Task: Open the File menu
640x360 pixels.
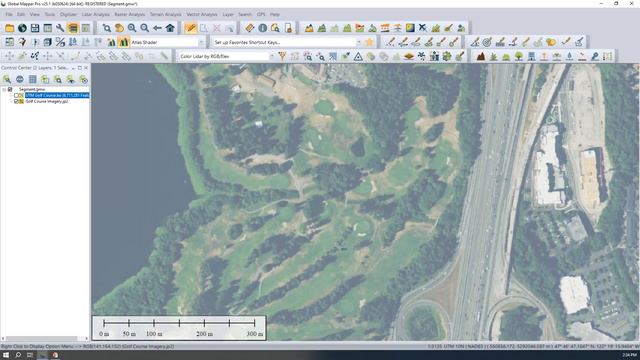Action: [9, 14]
